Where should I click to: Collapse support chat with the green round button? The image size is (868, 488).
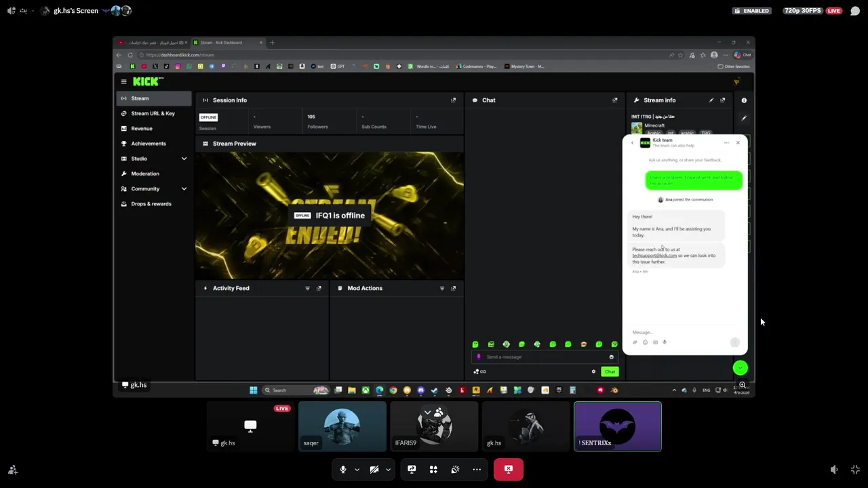tap(740, 367)
